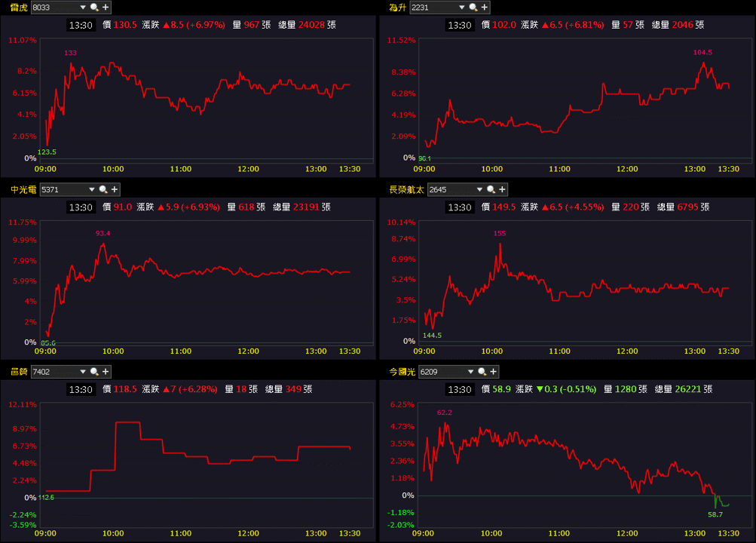
Task: Open the search magnifier for stock 2231
Action: (x=473, y=8)
